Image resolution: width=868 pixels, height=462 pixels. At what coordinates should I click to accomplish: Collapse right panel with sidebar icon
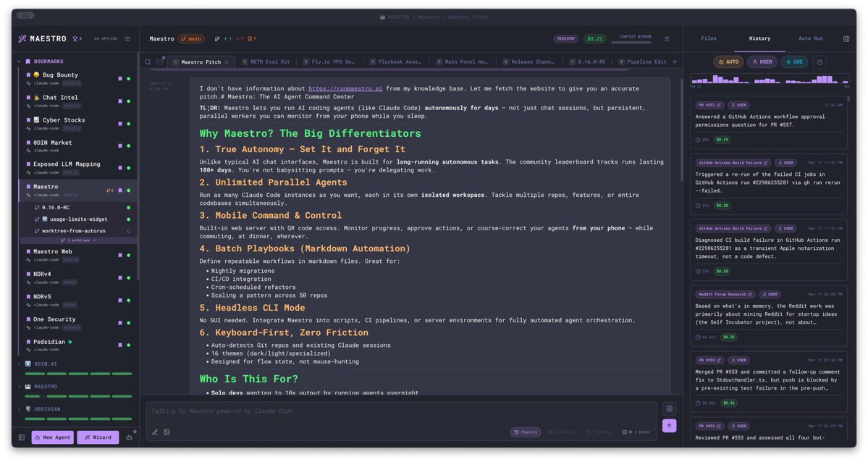coord(846,39)
